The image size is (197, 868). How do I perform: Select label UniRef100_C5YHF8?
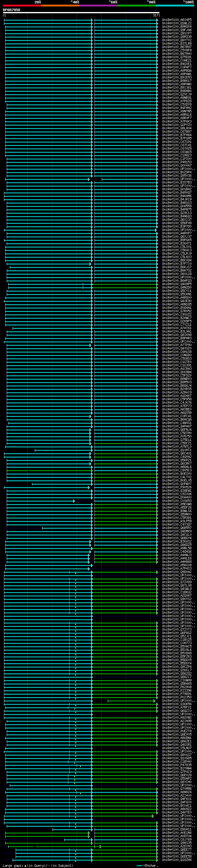pos(177,50)
